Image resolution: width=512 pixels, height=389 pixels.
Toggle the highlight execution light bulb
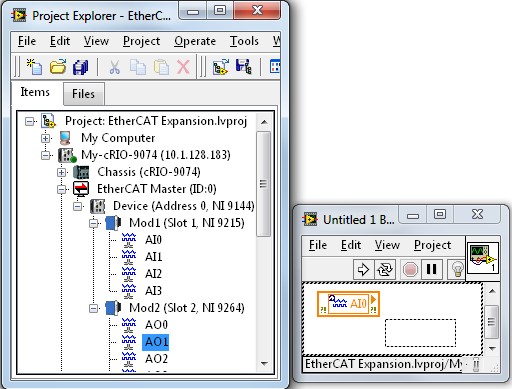[457, 269]
